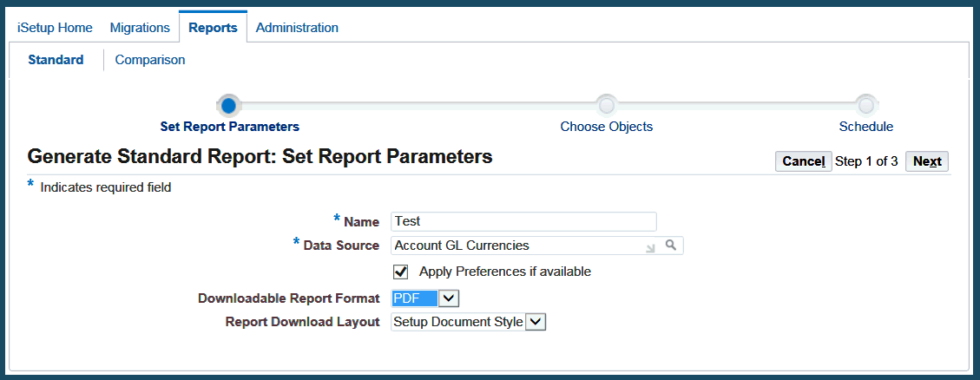Toggle Apply Preferences if available checkbox
Screen dimensions: 980x380
401,272
